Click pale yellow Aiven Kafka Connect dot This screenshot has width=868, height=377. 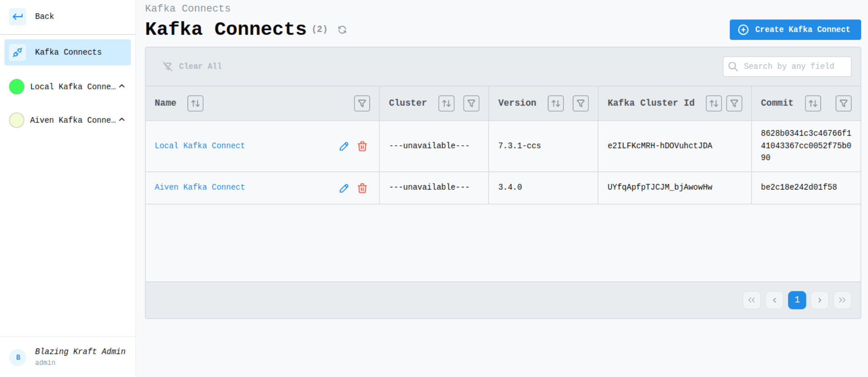[x=17, y=120]
